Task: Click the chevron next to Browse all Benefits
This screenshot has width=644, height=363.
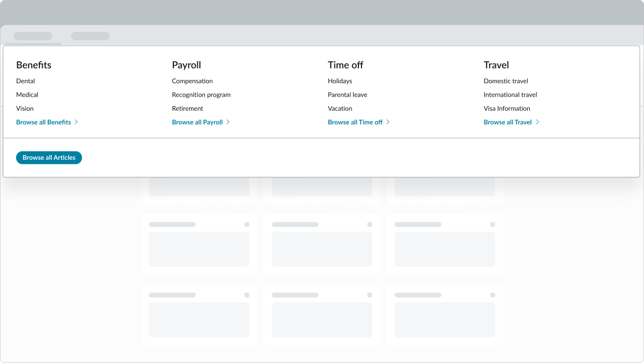Action: click(76, 122)
